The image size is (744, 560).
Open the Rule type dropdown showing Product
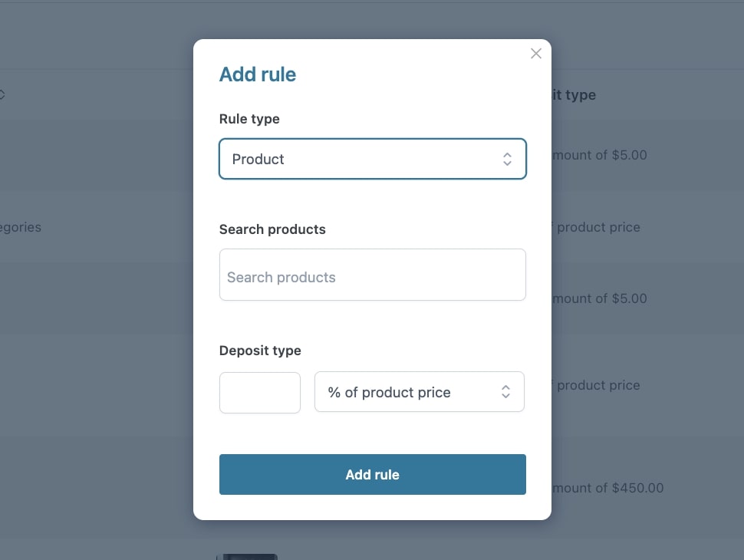coord(360,159)
